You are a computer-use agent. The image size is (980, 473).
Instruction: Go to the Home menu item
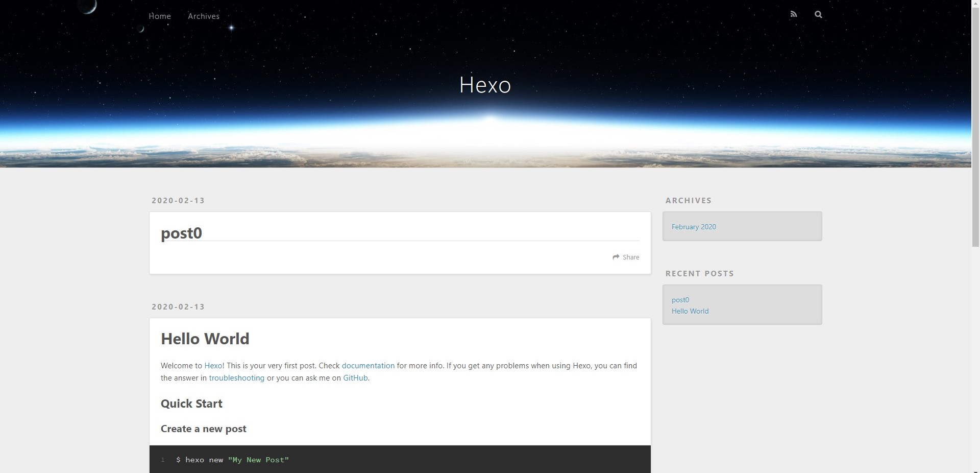coord(160,16)
